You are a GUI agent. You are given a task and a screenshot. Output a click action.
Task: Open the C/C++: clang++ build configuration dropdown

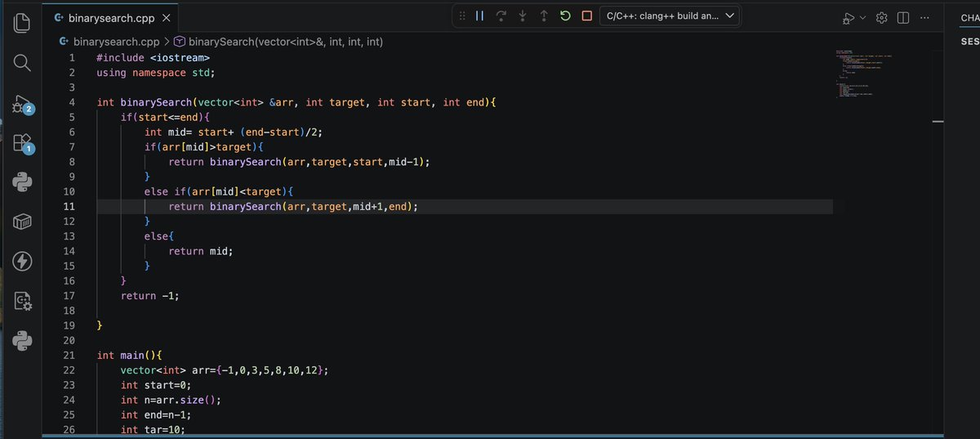(x=670, y=16)
